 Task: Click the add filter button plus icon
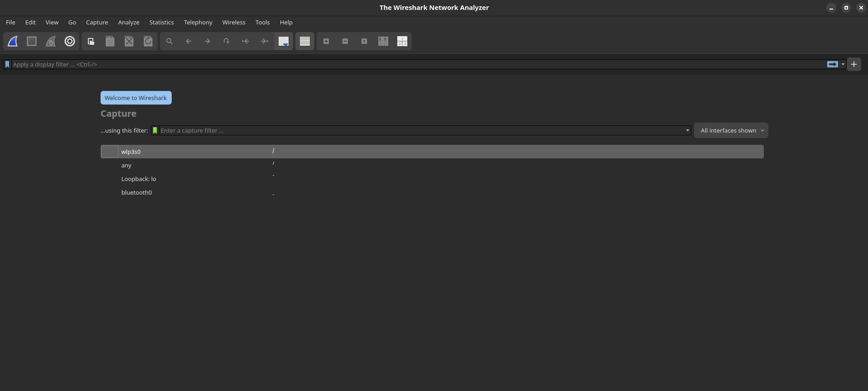pyautogui.click(x=854, y=64)
